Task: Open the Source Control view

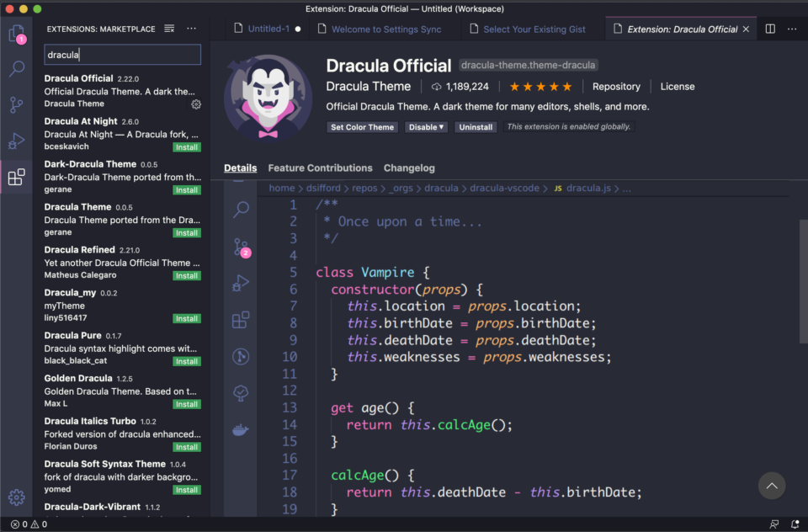Action: (18, 104)
